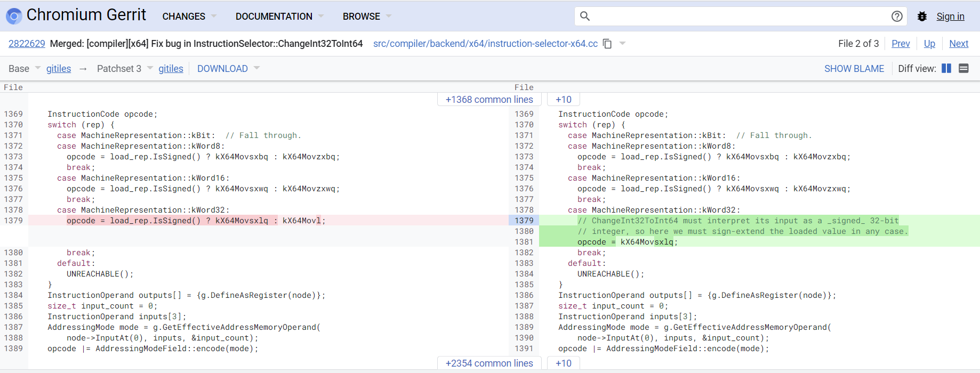Go to the Prev file
The height and width of the screenshot is (373, 980).
coord(901,44)
